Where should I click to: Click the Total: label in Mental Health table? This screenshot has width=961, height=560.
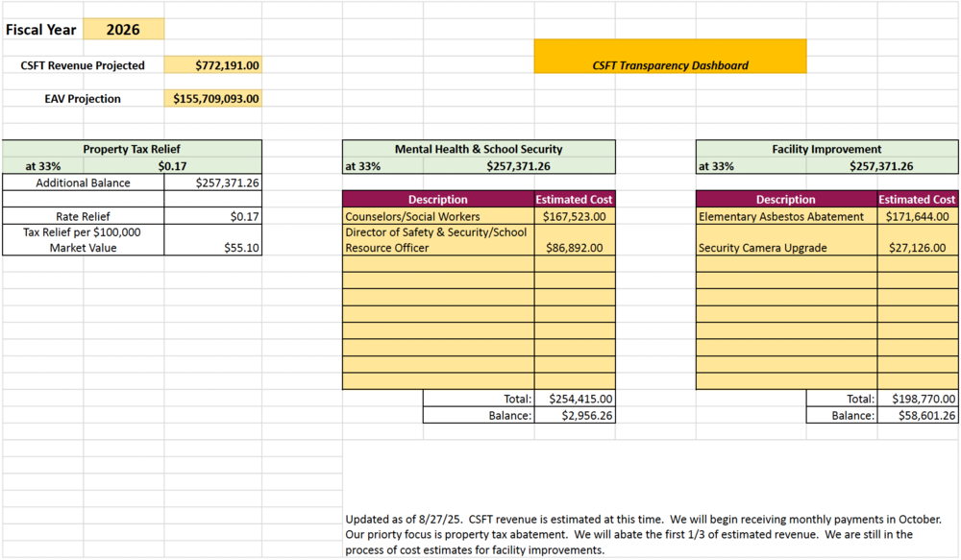(x=517, y=399)
